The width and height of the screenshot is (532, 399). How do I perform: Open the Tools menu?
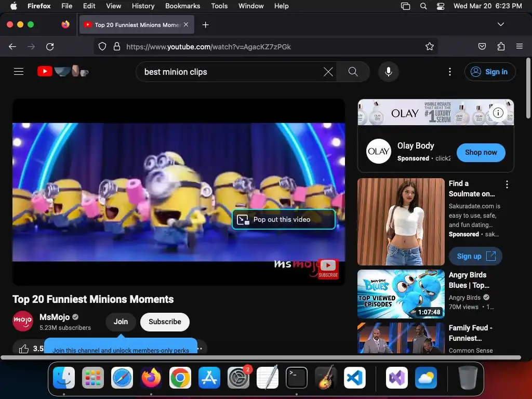[219, 6]
